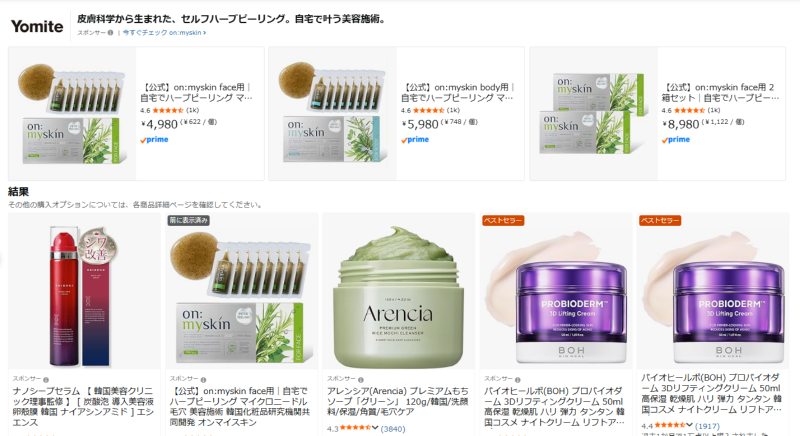Open on:myskin face用 2箱セット product title
This screenshot has height=436, width=800.
point(720,92)
